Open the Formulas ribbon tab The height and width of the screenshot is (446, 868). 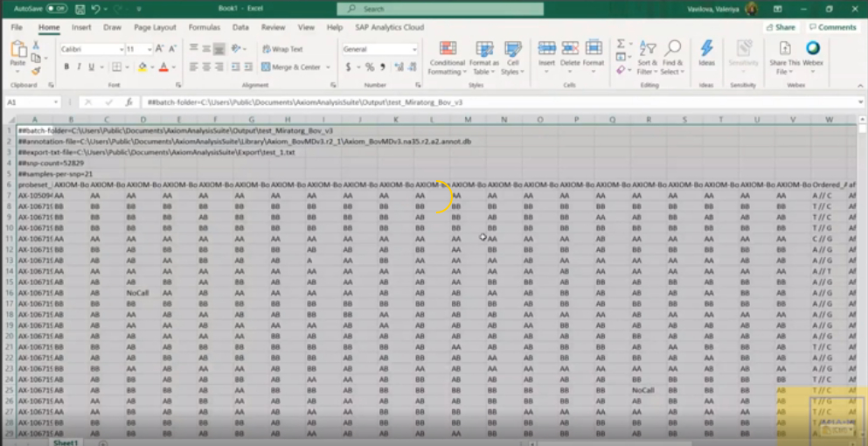205,27
